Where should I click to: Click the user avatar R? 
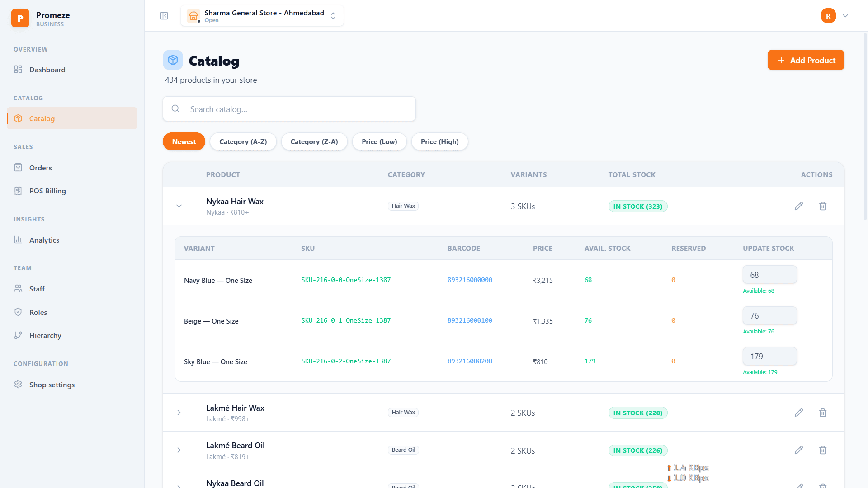[828, 16]
